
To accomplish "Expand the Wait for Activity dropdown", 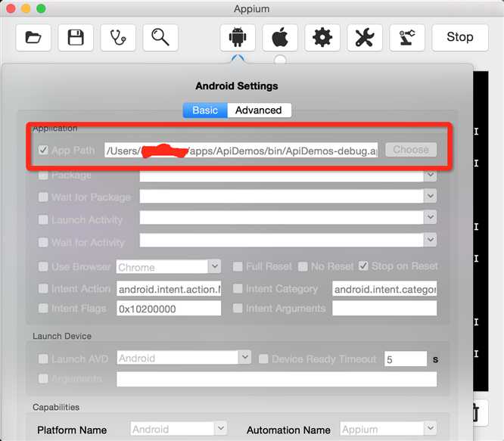I will (x=431, y=240).
